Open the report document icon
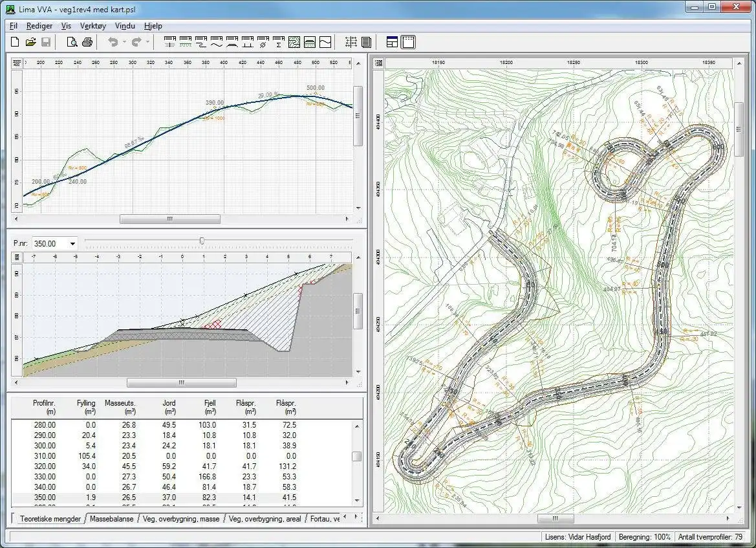Image resolution: width=756 pixels, height=548 pixels. [x=366, y=41]
